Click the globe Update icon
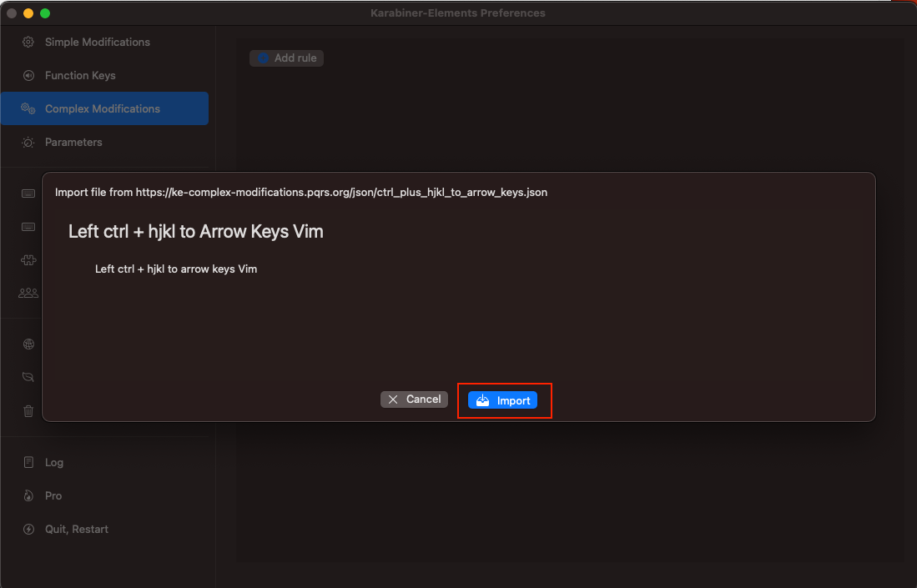The height and width of the screenshot is (588, 917). pos(28,344)
